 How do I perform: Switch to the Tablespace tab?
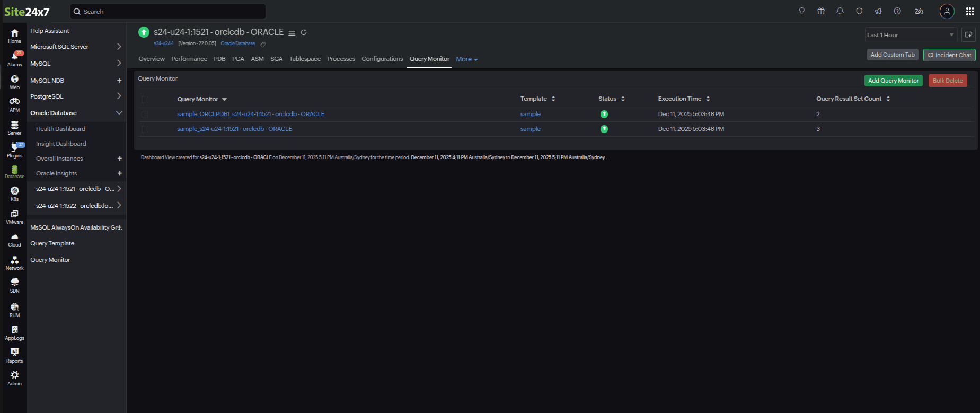[305, 59]
